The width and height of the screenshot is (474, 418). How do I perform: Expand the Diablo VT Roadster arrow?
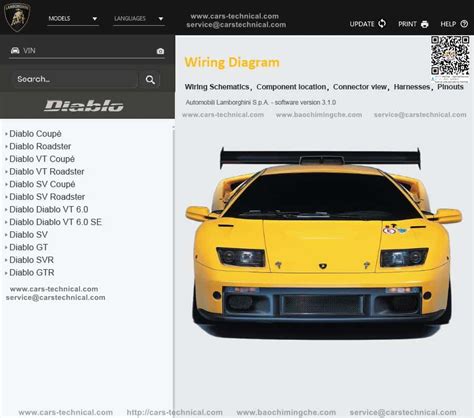6,172
